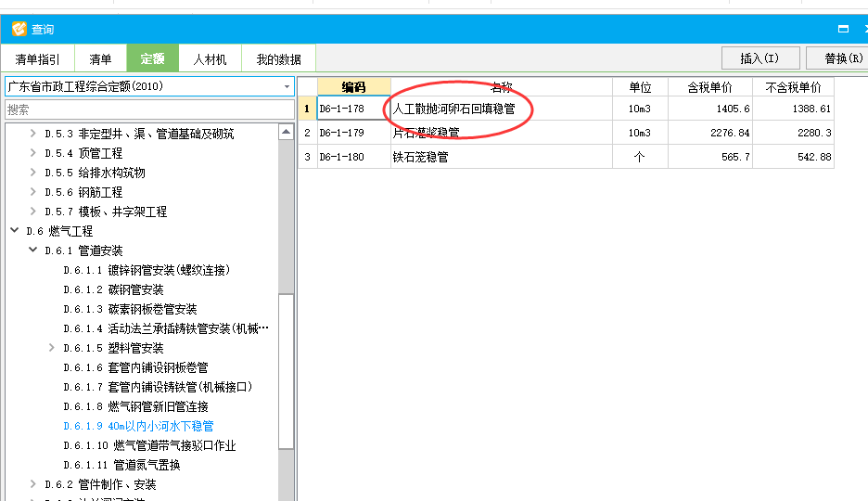Expand the D.5.4 顶管工程 node
The height and width of the screenshot is (501, 868).
(32, 153)
